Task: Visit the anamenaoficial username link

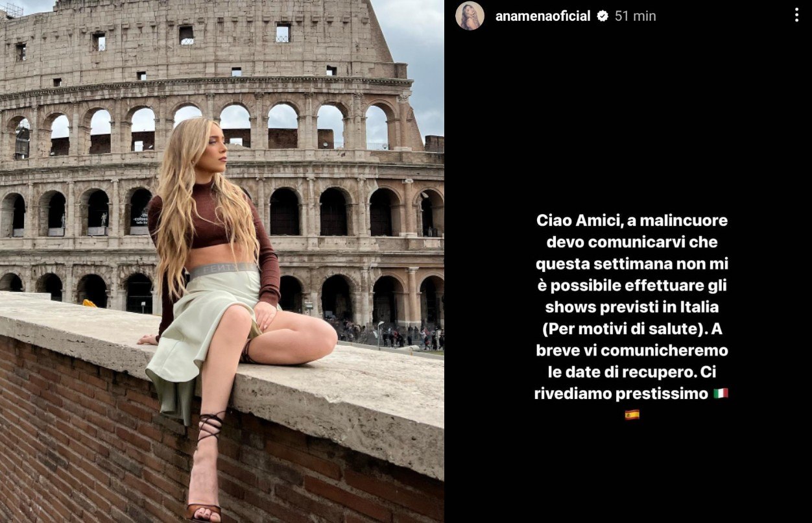Action: coord(543,16)
